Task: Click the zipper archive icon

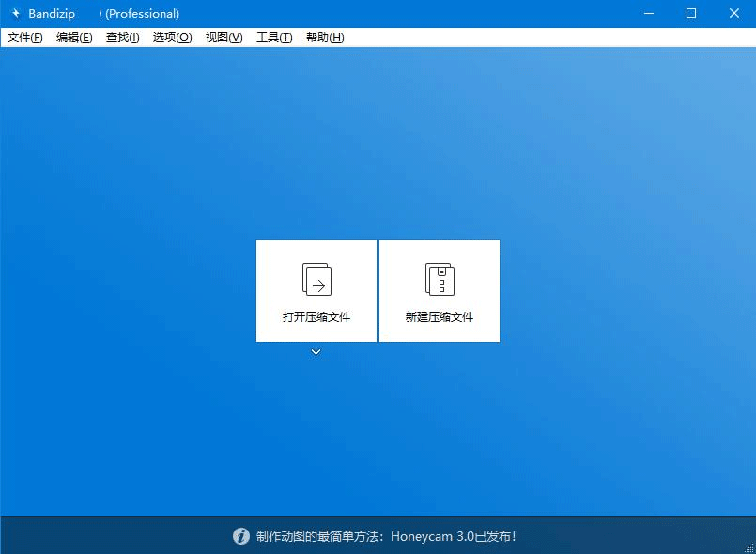Action: coord(439,278)
